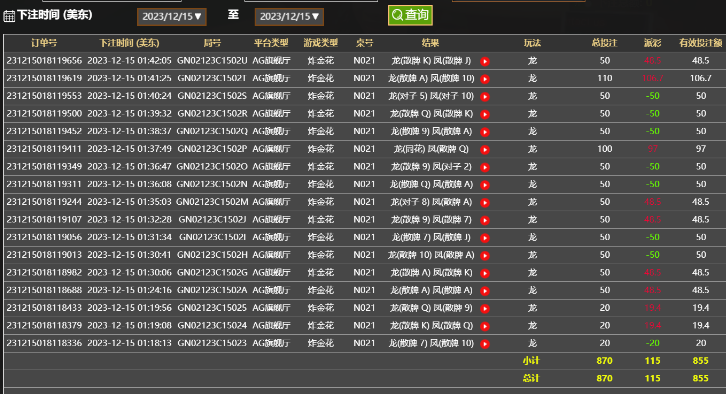Click bet time 2023-12-15 01:36:47
Screen dimensions: 726x394
click(129, 167)
